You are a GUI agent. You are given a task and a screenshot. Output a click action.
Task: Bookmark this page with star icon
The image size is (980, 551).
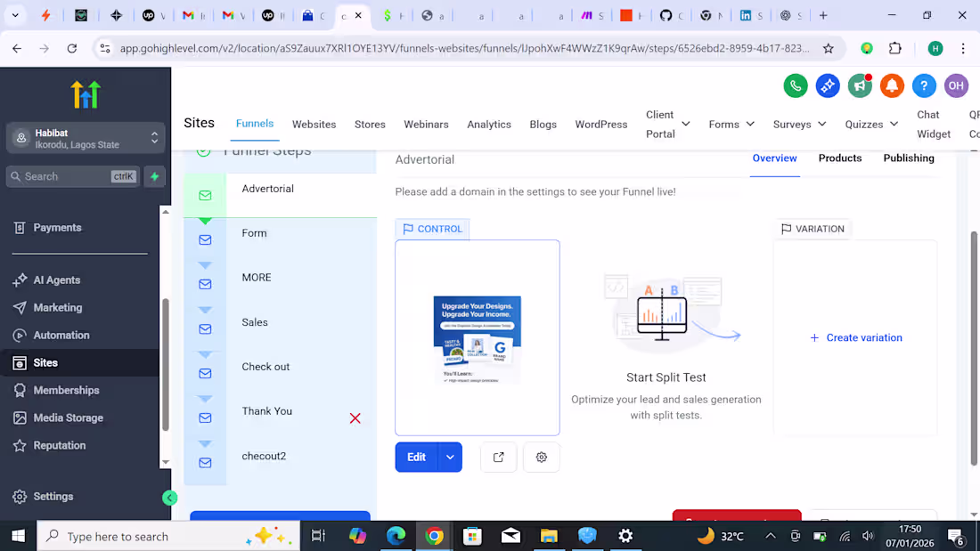[x=829, y=48]
